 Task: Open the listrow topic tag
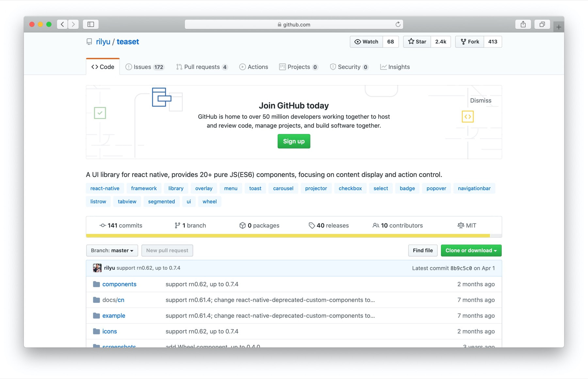point(98,201)
